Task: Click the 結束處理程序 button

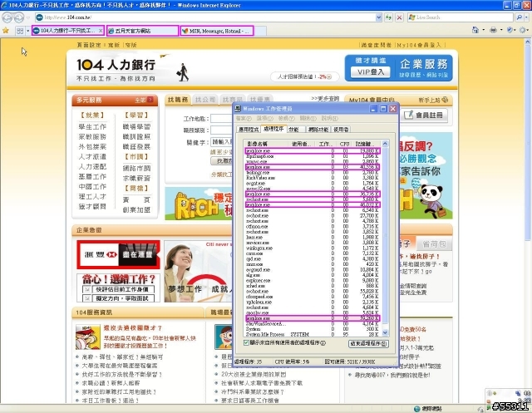Action: coord(368,343)
